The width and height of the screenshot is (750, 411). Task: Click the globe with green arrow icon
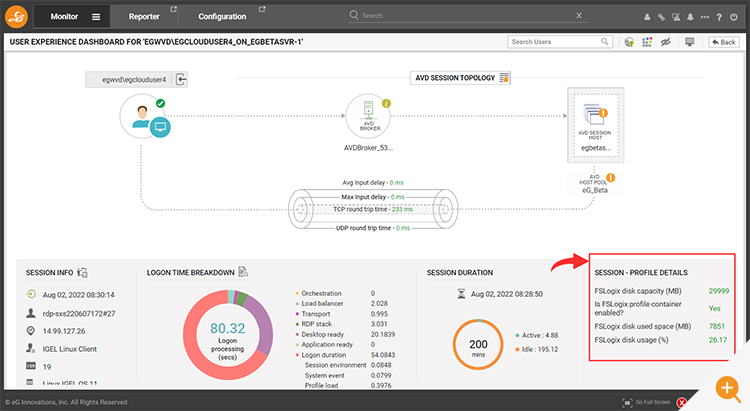[629, 42]
